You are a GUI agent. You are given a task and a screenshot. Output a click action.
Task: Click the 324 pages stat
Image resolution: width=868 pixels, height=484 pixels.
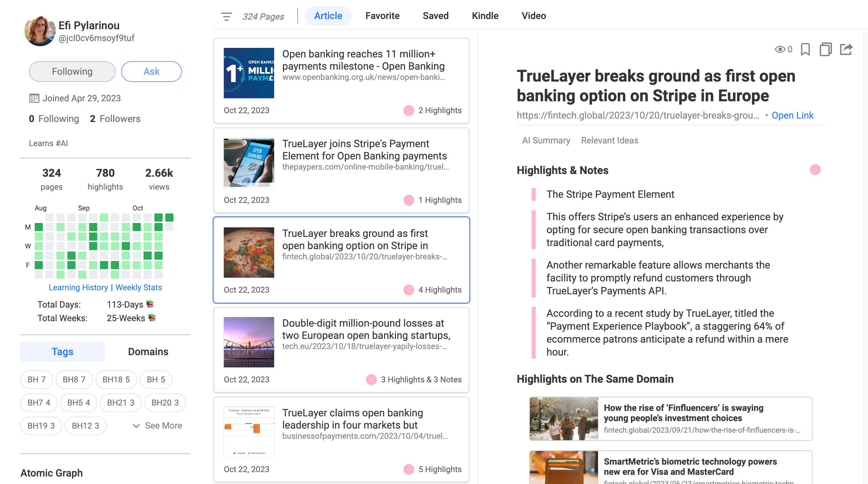pyautogui.click(x=51, y=179)
